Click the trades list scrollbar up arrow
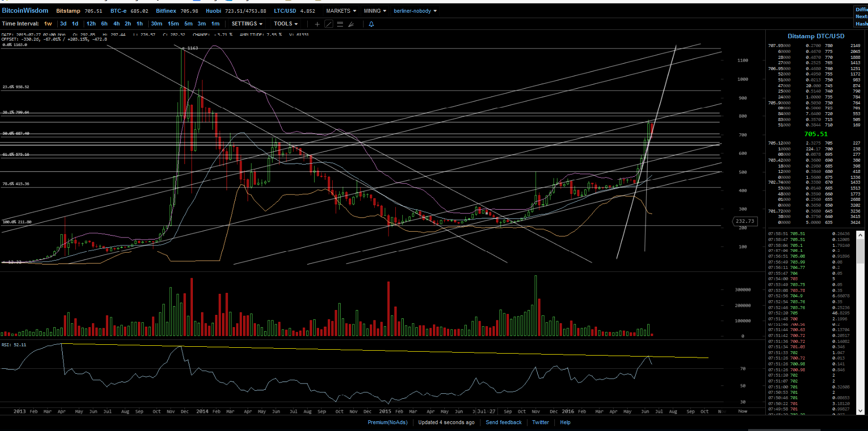868x431 pixels. 860,234
